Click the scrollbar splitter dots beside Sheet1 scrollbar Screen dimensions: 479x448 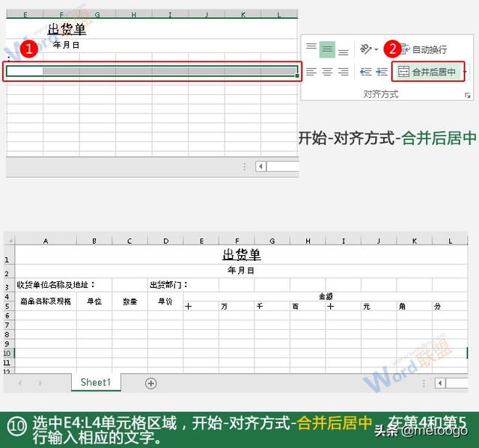424,383
